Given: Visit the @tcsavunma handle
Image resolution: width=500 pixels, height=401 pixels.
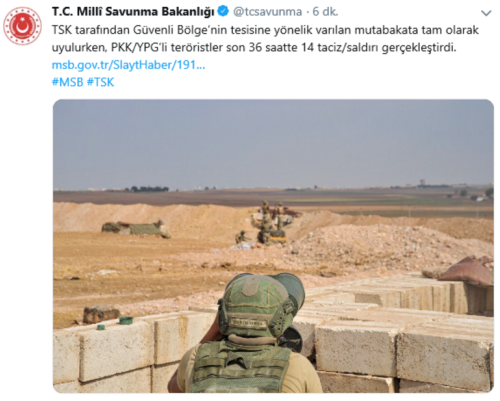Looking at the screenshot, I should 267,12.
